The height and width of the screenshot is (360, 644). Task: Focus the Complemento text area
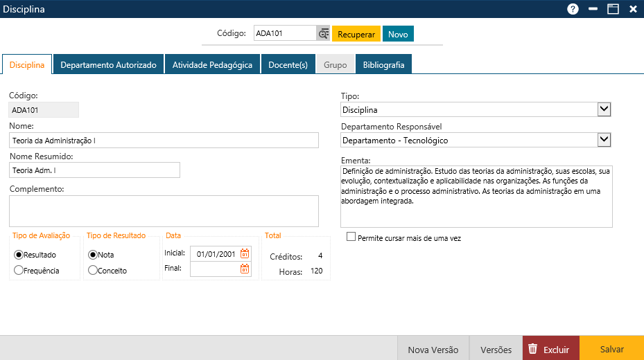click(164, 210)
